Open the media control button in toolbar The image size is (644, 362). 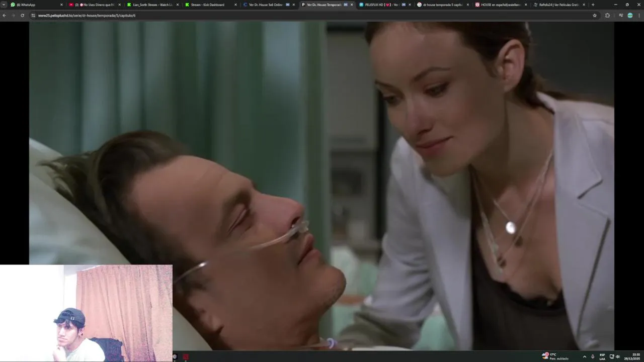click(621, 16)
